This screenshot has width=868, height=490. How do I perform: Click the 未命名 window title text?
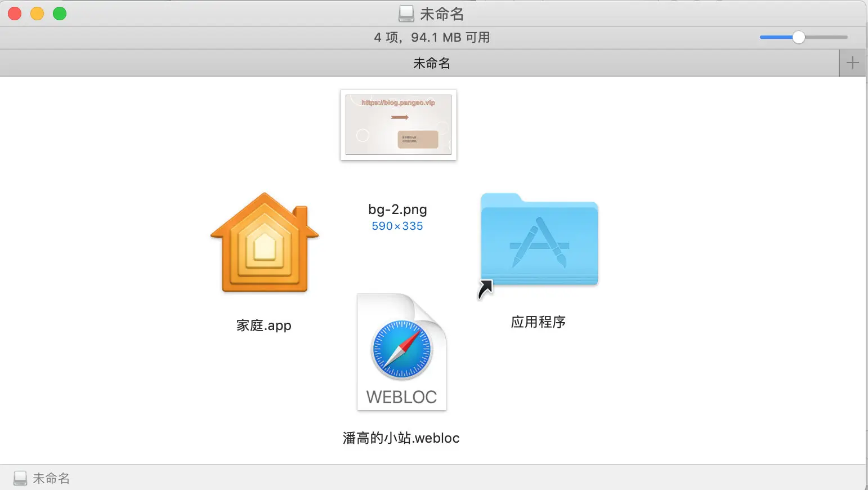(442, 14)
